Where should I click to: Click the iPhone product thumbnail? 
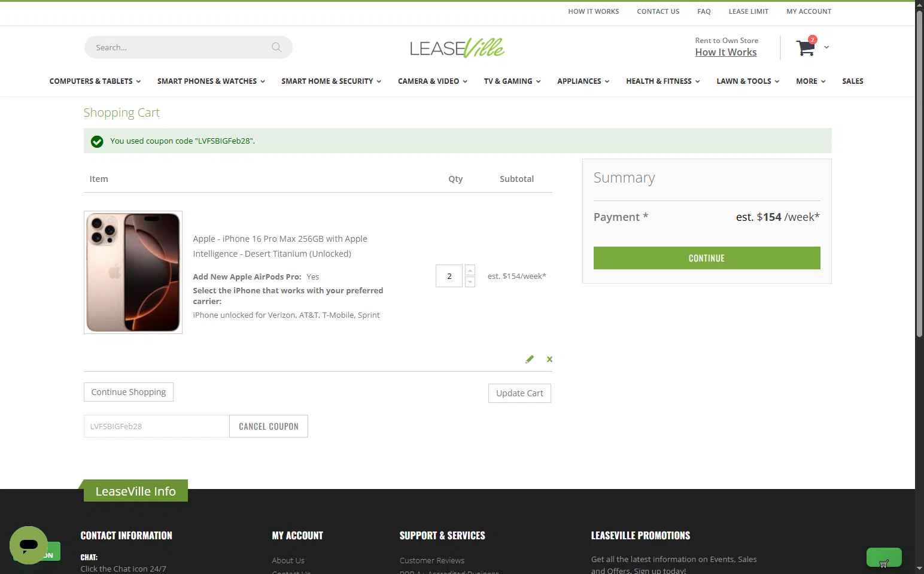(x=133, y=272)
